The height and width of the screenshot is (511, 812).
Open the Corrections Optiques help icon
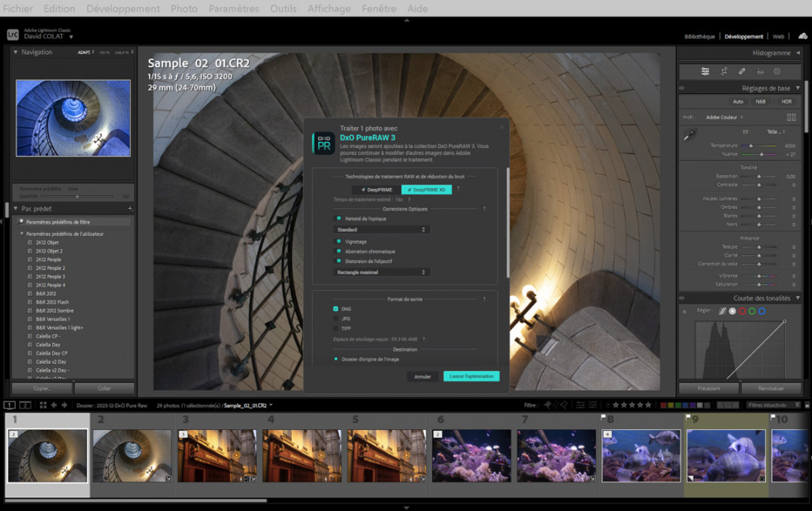(x=484, y=209)
